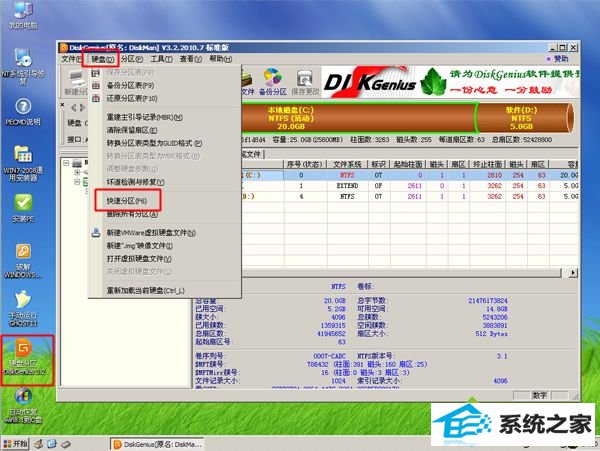The image size is (600, 451).
Task: Collapse the top disk tree node
Action: click(66, 163)
